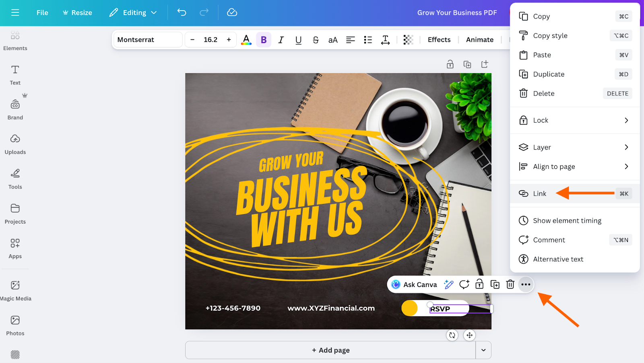644x363 pixels.
Task: Open the File menu
Action: coord(42,12)
